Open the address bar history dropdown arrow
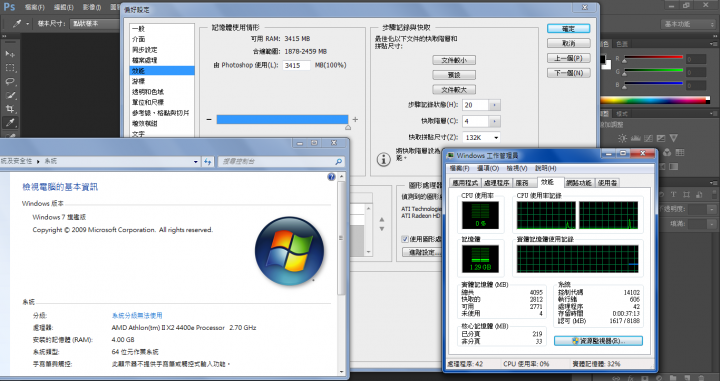Screen dimensions: 720x381 point(196,162)
